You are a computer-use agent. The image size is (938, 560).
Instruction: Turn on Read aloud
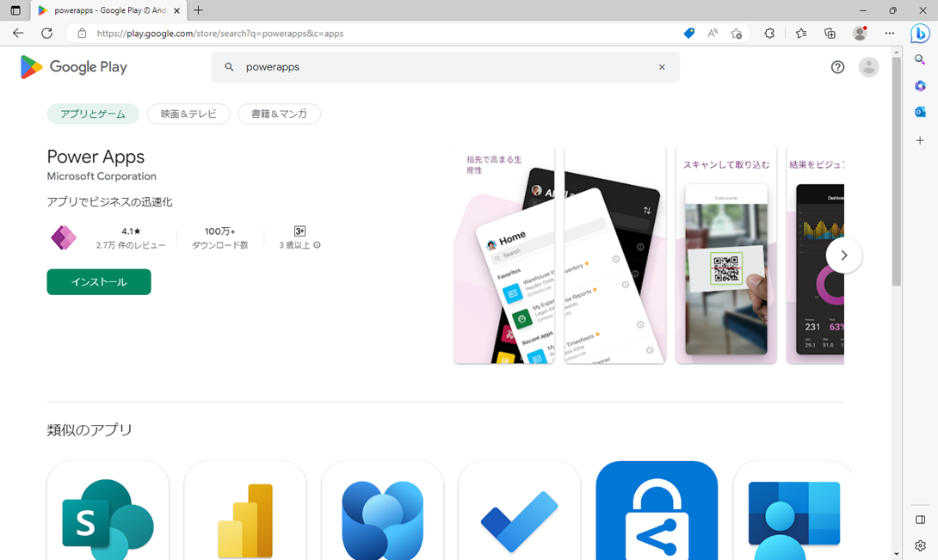[x=713, y=34]
